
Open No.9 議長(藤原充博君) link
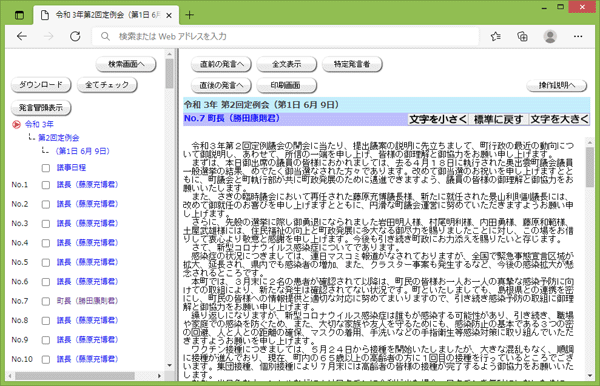tap(87, 340)
